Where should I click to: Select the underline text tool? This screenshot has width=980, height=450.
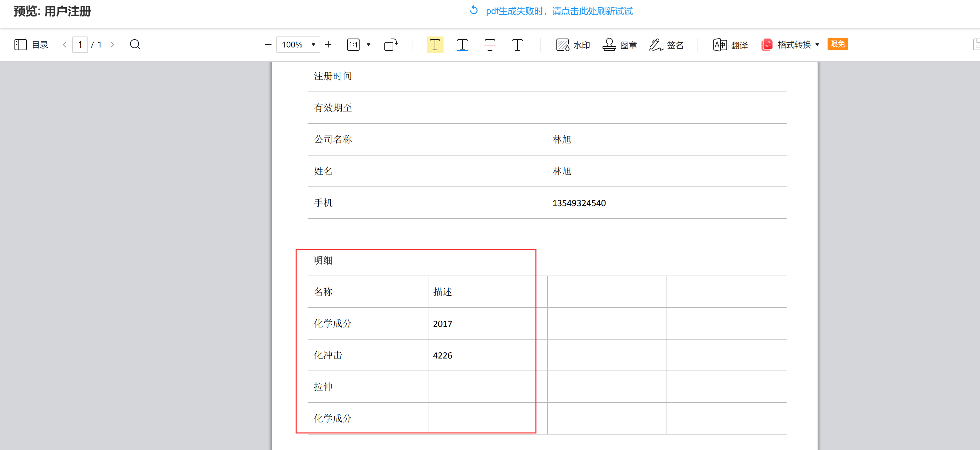(462, 44)
